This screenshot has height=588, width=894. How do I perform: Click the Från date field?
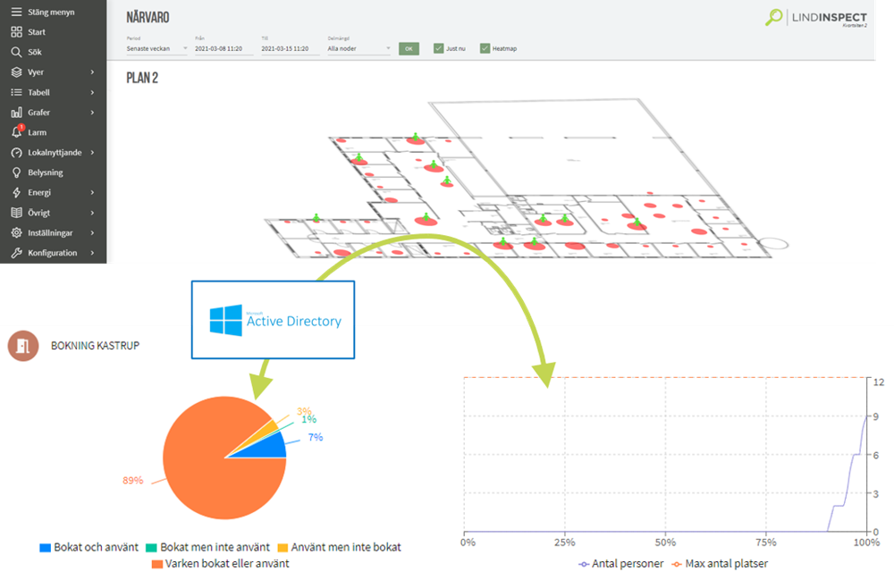223,49
